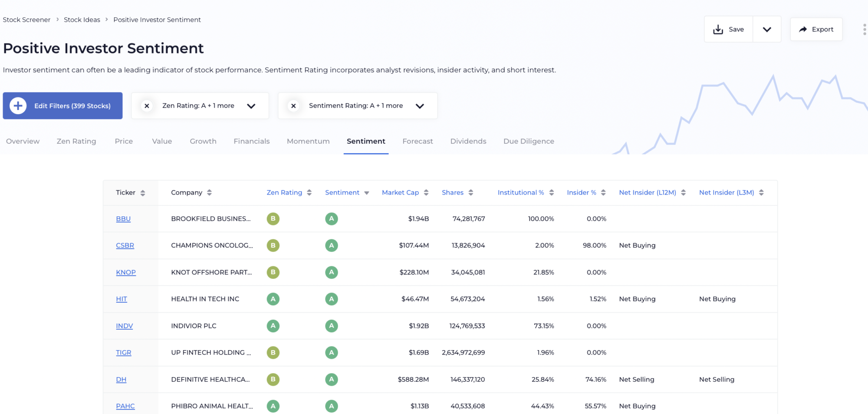Viewport: 868px width, 414px height.
Task: Open the HIT ticker link
Action: pos(122,299)
